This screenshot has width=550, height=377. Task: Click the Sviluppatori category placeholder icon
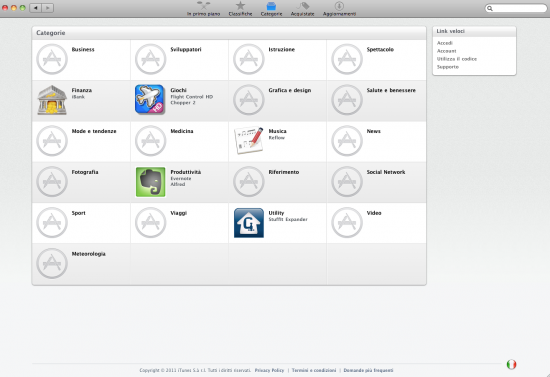[x=150, y=59]
